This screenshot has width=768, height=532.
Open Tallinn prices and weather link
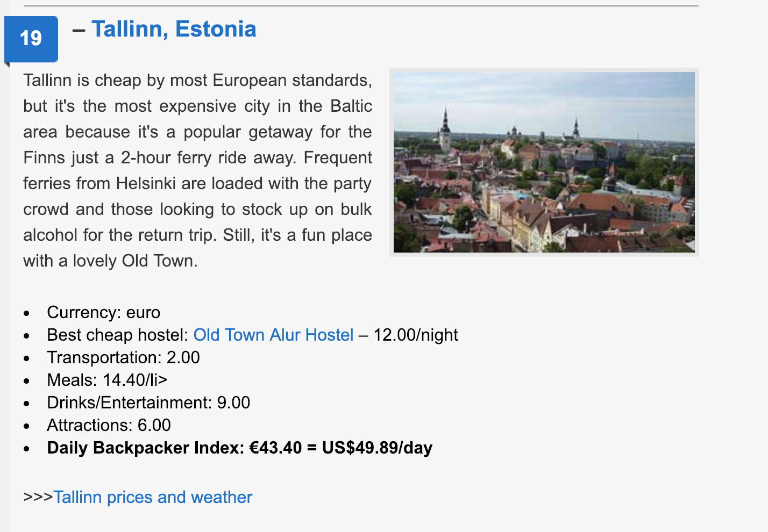click(x=153, y=497)
